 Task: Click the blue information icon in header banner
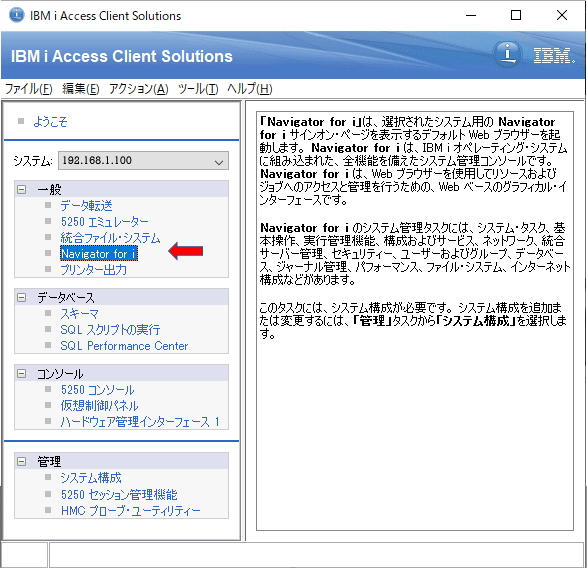click(x=507, y=55)
